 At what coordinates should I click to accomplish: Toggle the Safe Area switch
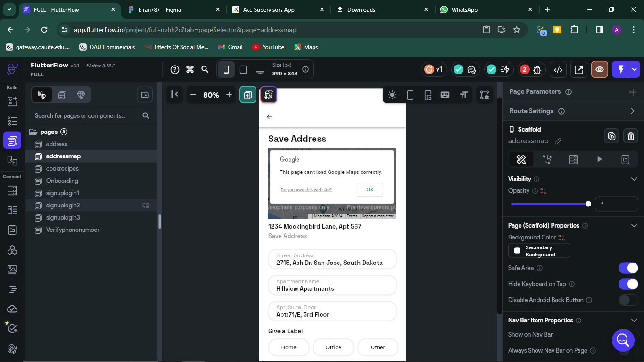(x=628, y=268)
